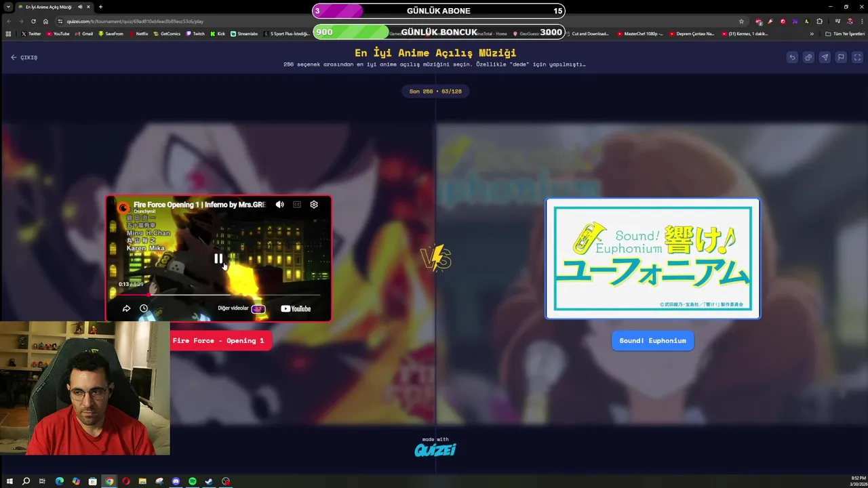Pause the Fire Force opening video

pos(218,258)
